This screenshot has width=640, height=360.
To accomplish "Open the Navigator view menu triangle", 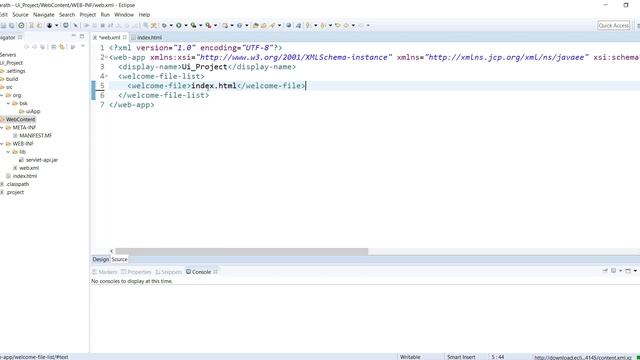I will [83, 47].
